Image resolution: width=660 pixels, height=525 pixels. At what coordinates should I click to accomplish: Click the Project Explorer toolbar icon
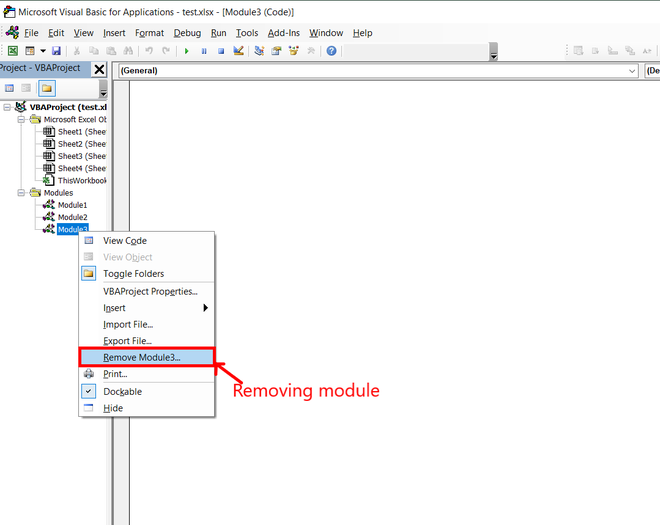(259, 51)
